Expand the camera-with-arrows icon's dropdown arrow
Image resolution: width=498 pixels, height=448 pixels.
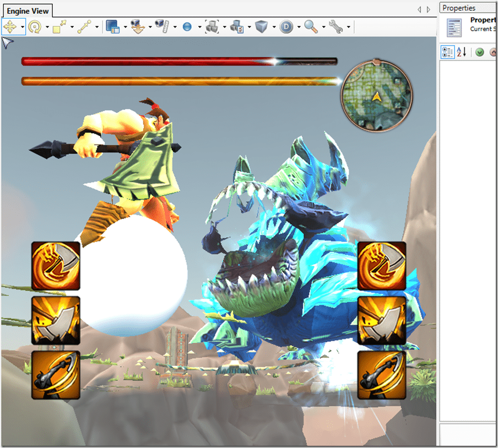(x=150, y=27)
